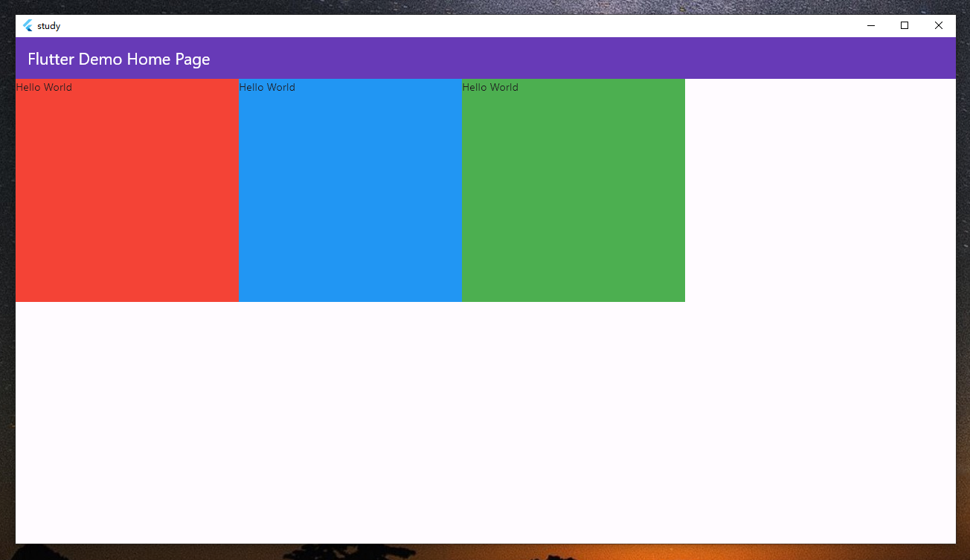Click "Hello World" text in red box
The width and height of the screenshot is (970, 560).
(x=44, y=87)
